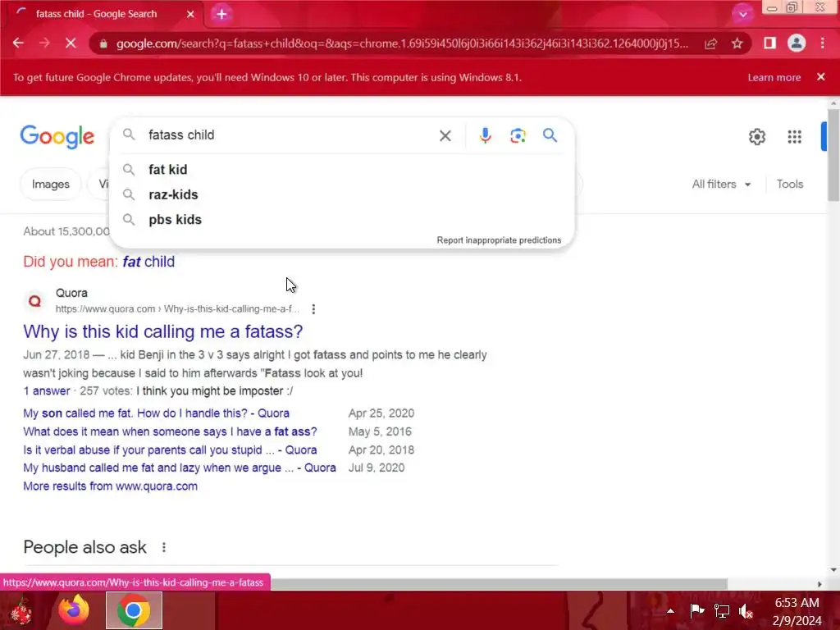Screen dimensions: 840x630
Task: Open the Firefox taskbar icon
Action: [73, 610]
